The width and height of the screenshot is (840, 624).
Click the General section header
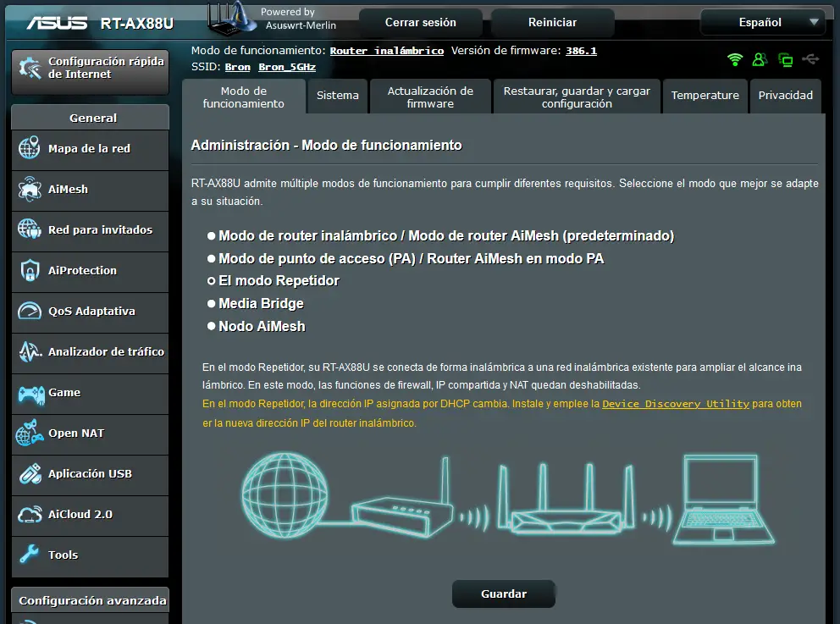click(x=90, y=118)
